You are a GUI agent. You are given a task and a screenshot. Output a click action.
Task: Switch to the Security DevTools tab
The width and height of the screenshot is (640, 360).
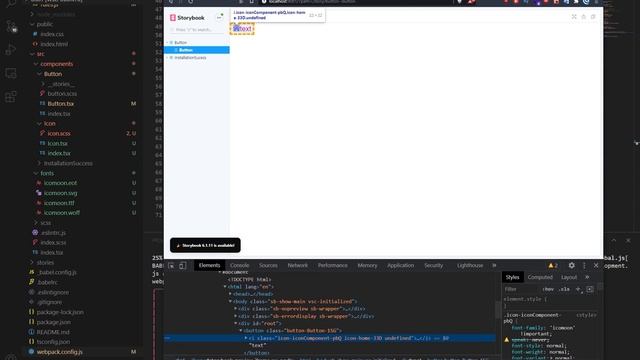tap(433, 265)
